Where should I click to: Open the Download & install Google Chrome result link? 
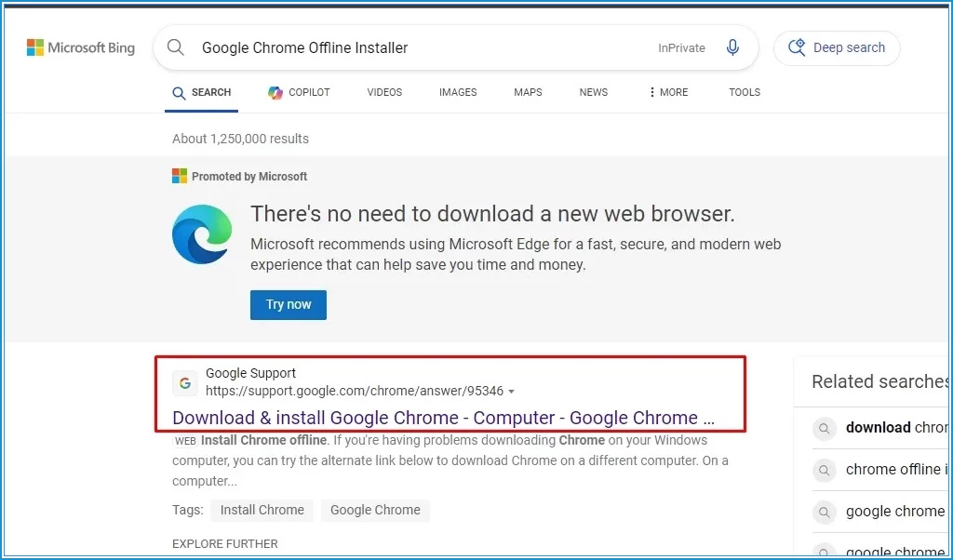pos(443,418)
